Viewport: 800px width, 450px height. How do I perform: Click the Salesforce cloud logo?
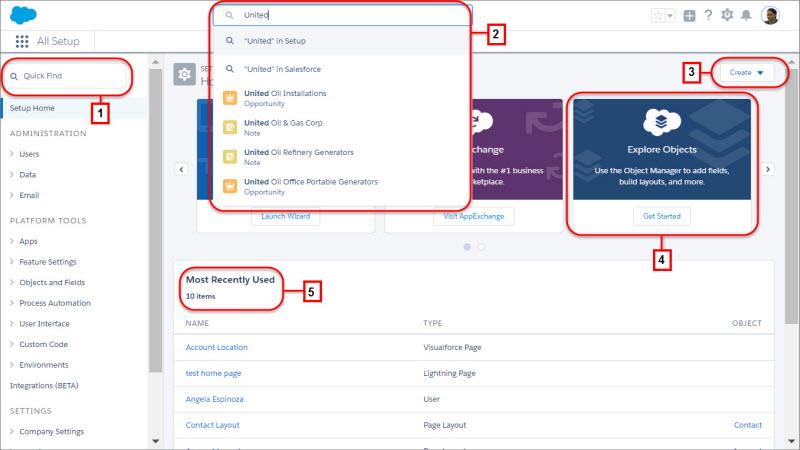[23, 15]
